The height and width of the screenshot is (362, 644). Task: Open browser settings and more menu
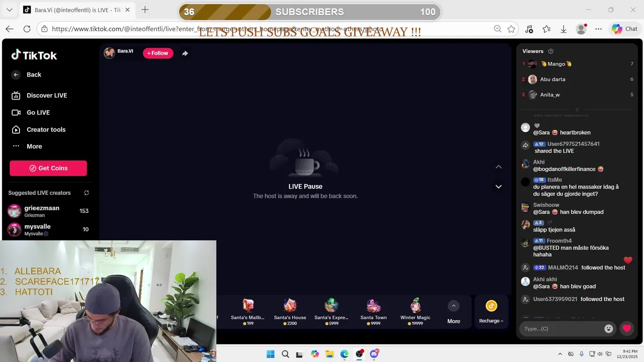[598, 29]
